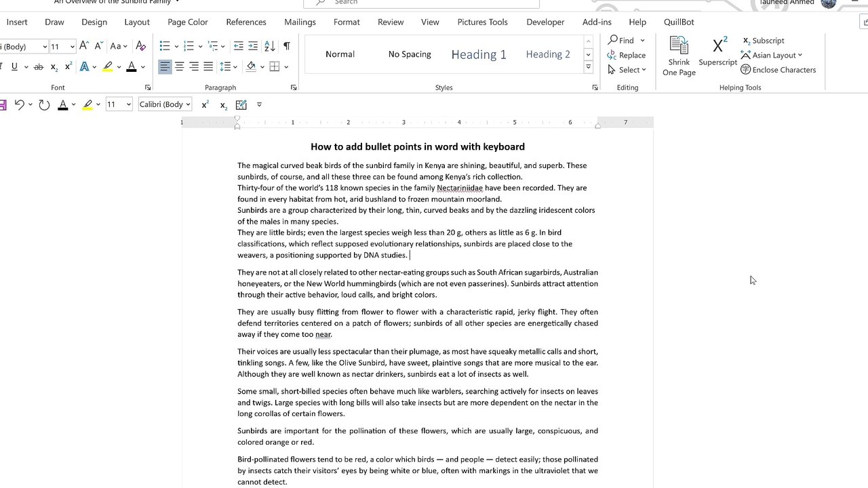Decrease paragraph indent
This screenshot has height=488, width=868.
239,46
